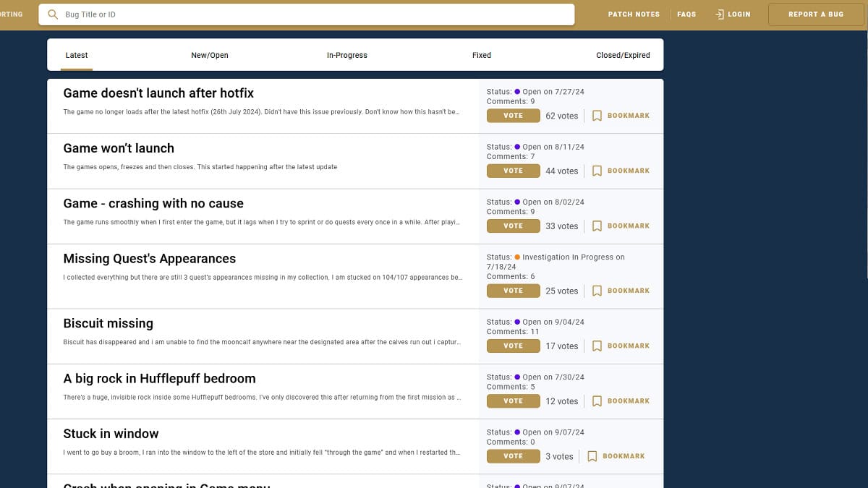Open the New/Open tab

(209, 55)
